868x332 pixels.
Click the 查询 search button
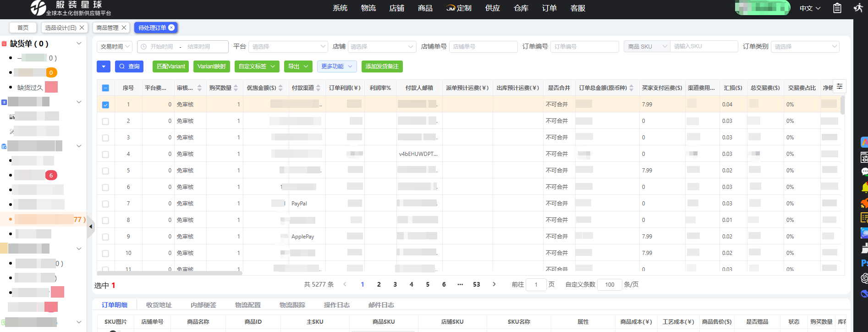tap(129, 66)
